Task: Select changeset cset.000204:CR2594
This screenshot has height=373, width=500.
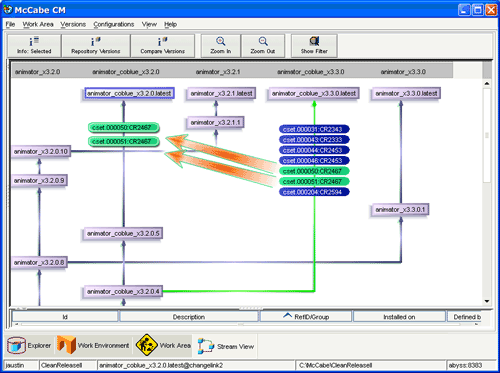Action: [x=314, y=192]
